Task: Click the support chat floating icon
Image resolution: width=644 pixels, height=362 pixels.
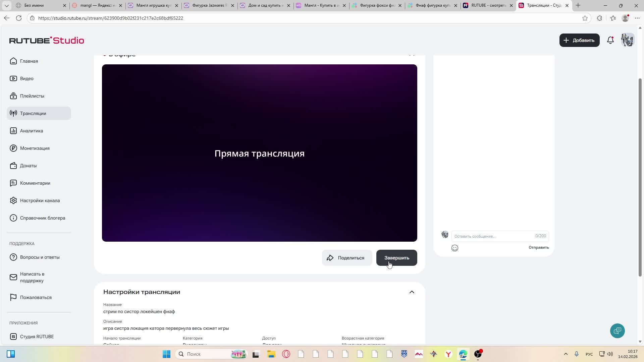Action: pos(617,331)
